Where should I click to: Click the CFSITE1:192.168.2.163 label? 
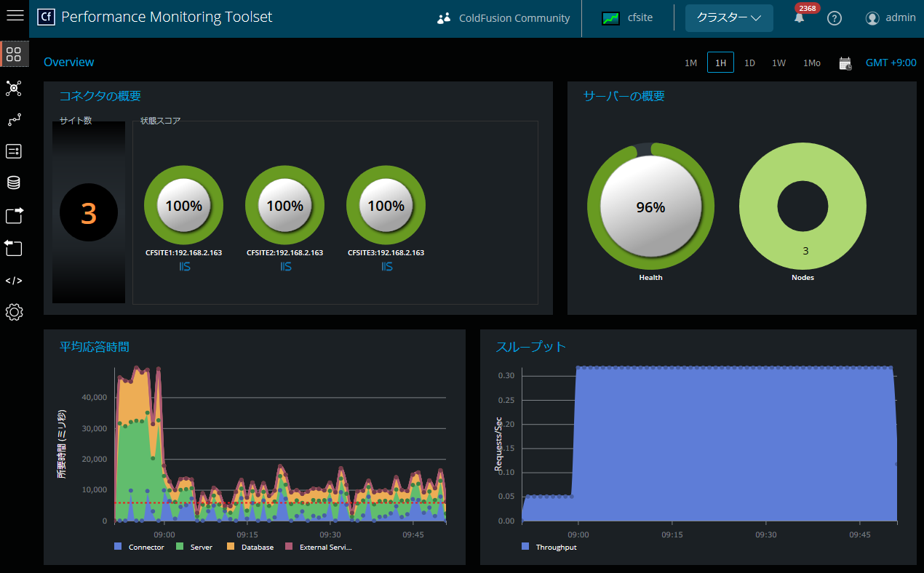184,253
